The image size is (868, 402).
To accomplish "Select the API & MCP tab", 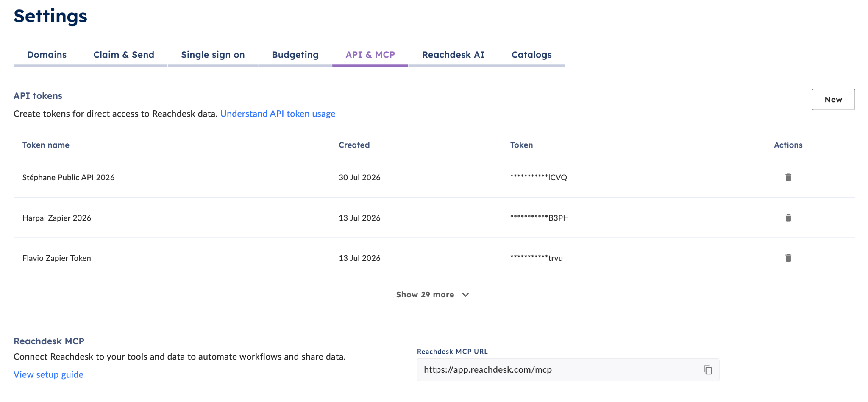I will pos(370,55).
